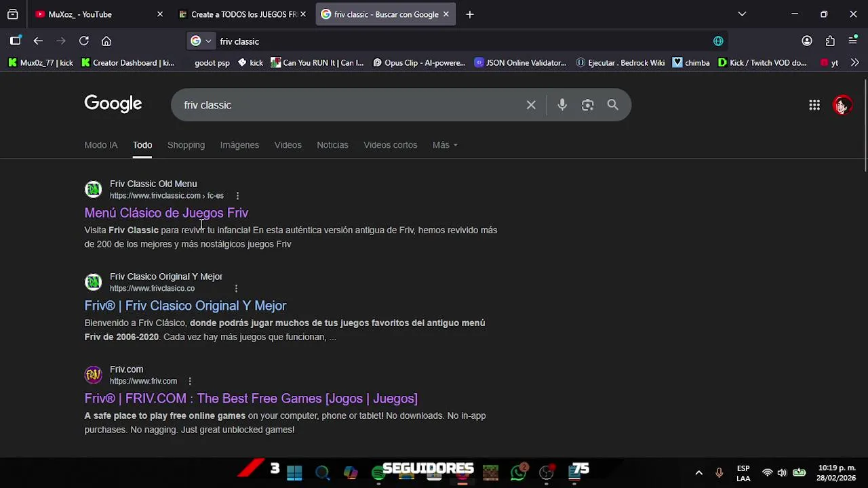
Task: Open Spotify from the taskbar
Action: pyautogui.click(x=378, y=472)
